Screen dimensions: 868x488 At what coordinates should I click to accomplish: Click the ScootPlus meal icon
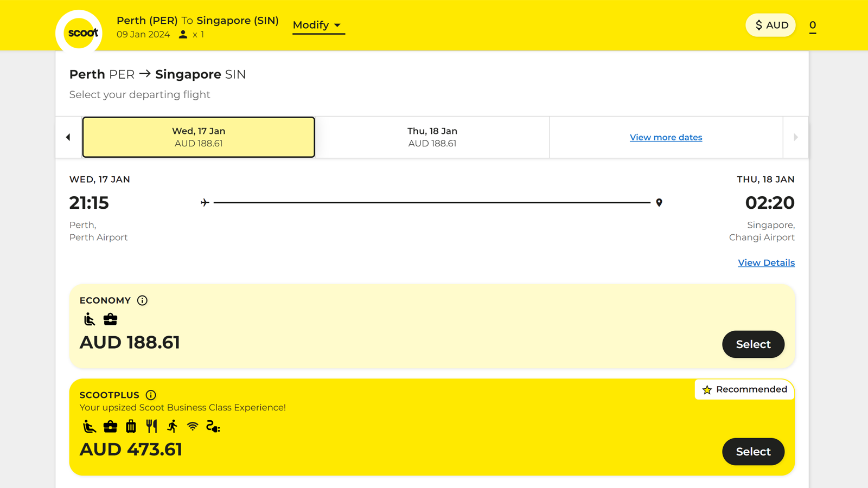151,427
